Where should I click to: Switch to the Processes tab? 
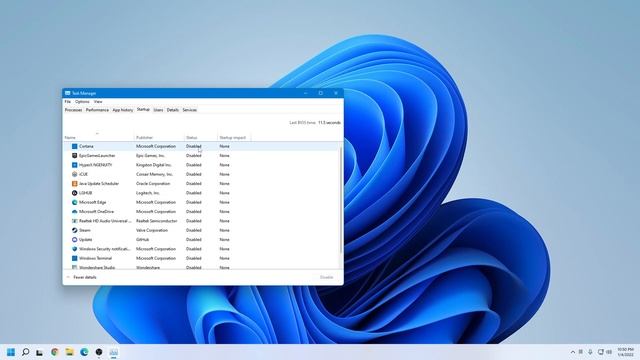click(73, 110)
